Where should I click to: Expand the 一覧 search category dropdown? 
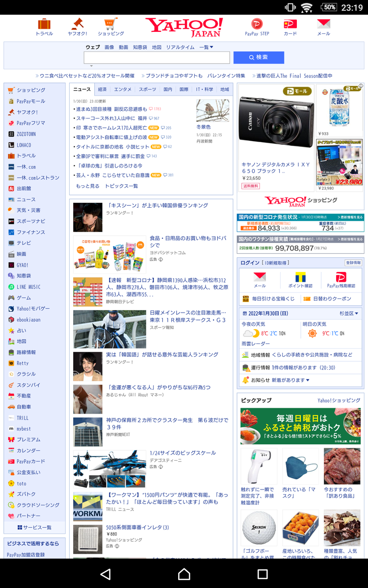(x=206, y=47)
